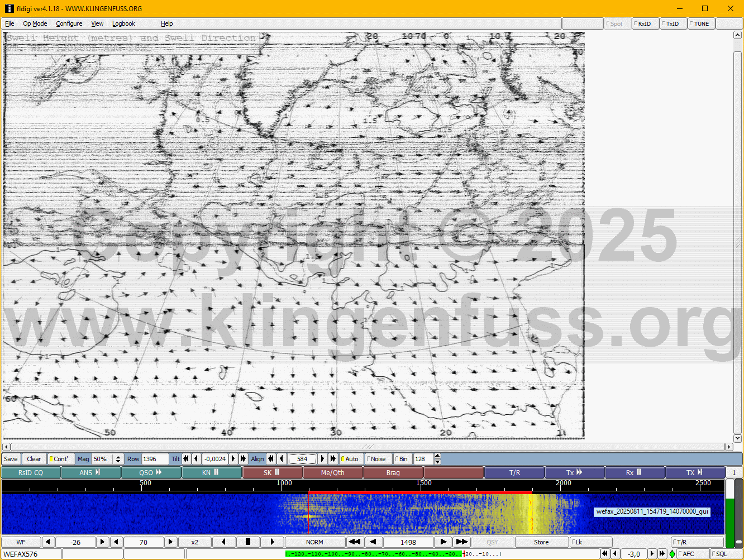Click the Save button

11,459
